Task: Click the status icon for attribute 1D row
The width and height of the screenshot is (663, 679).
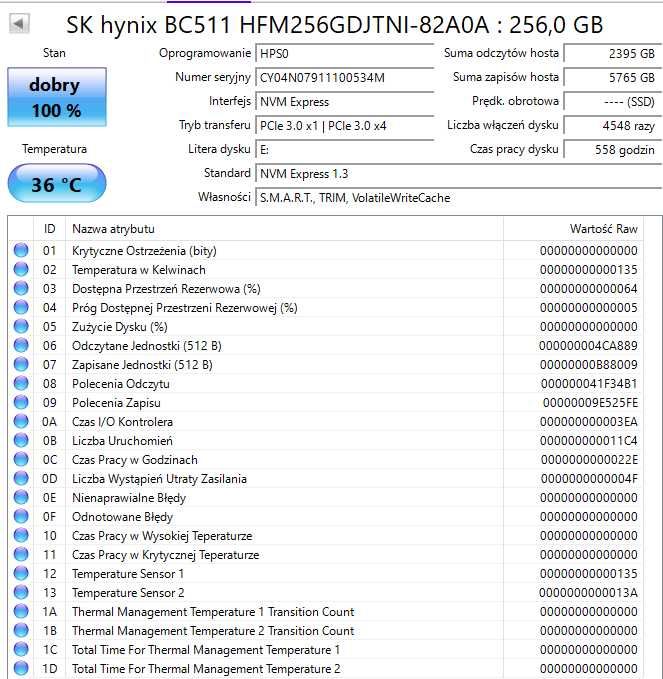Action: tap(21, 669)
